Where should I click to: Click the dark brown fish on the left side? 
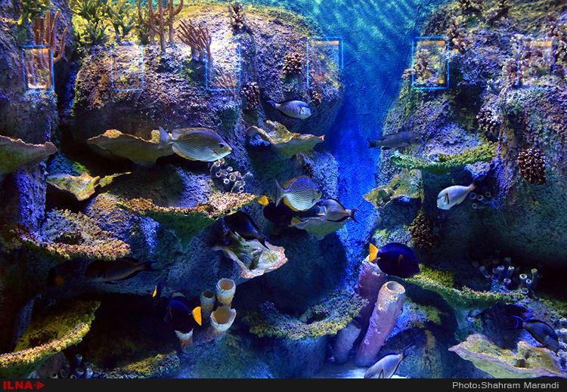(116, 269)
